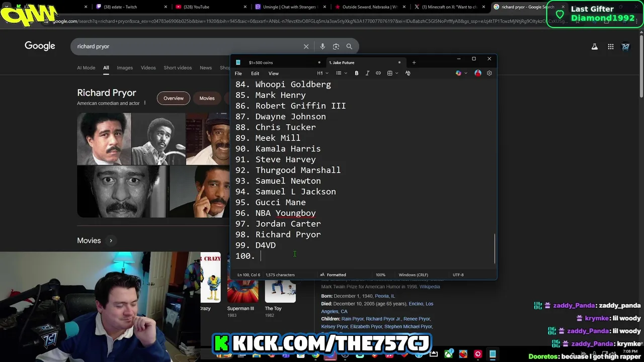
Task: Click the line '99. D4VD' in Notepad
Action: (256, 245)
